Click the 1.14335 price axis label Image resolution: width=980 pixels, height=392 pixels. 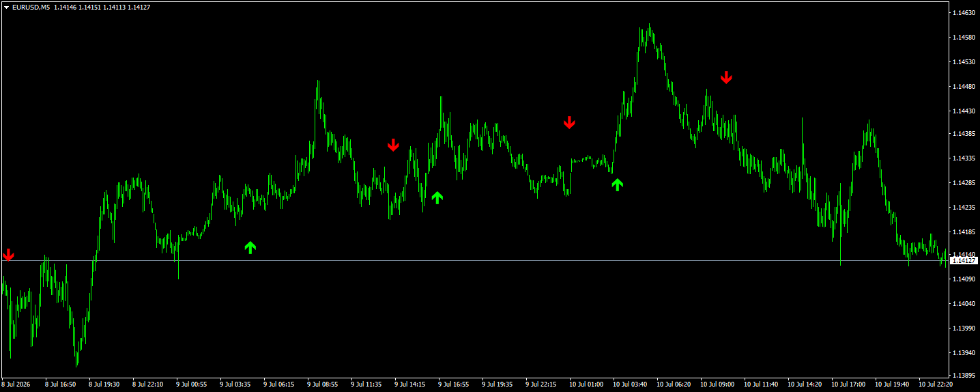pyautogui.click(x=964, y=158)
